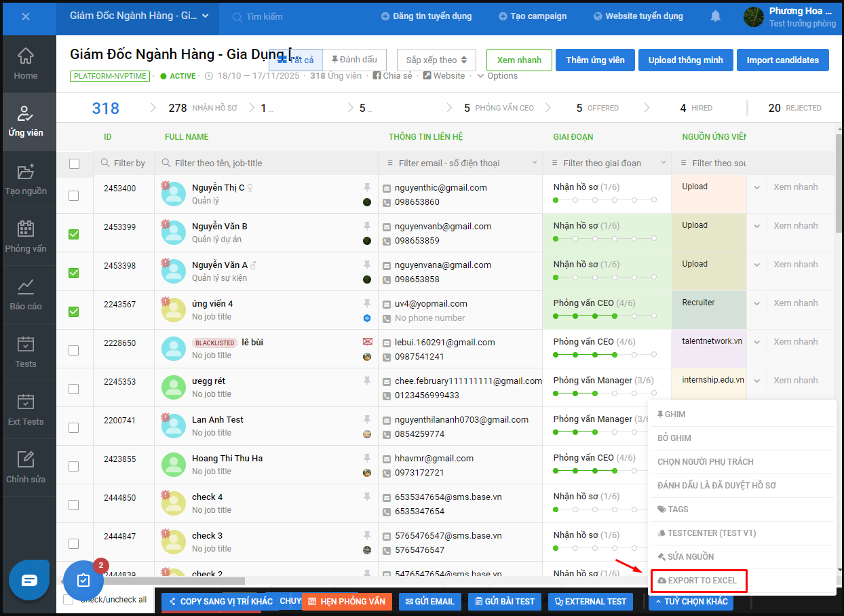Check the box for uegg rét

[74, 389]
